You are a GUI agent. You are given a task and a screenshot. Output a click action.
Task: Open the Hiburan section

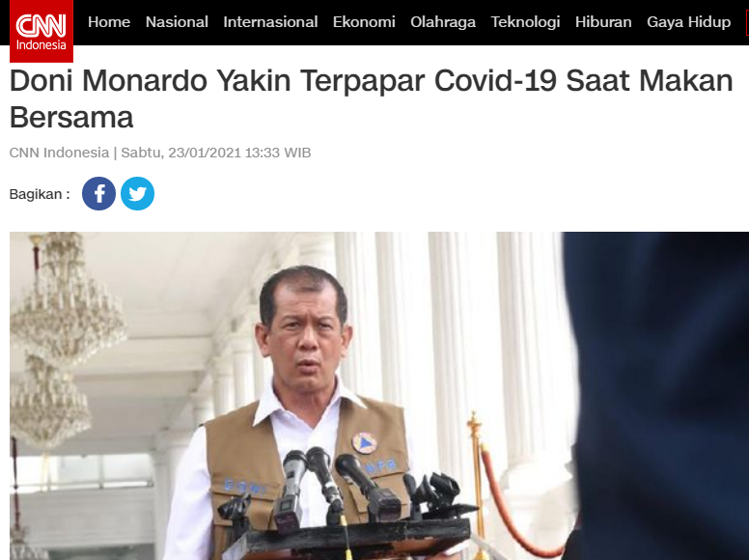[x=603, y=22]
